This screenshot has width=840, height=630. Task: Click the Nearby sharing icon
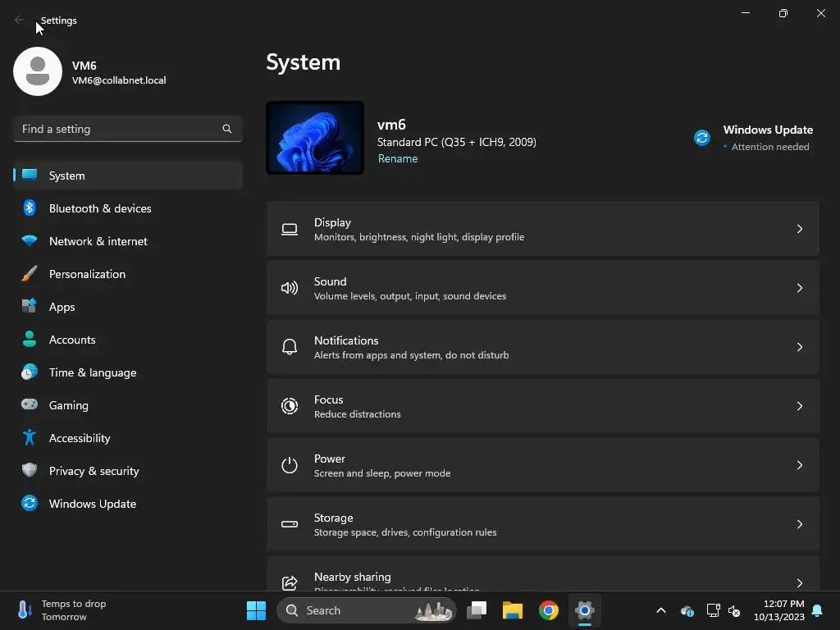[x=290, y=583]
